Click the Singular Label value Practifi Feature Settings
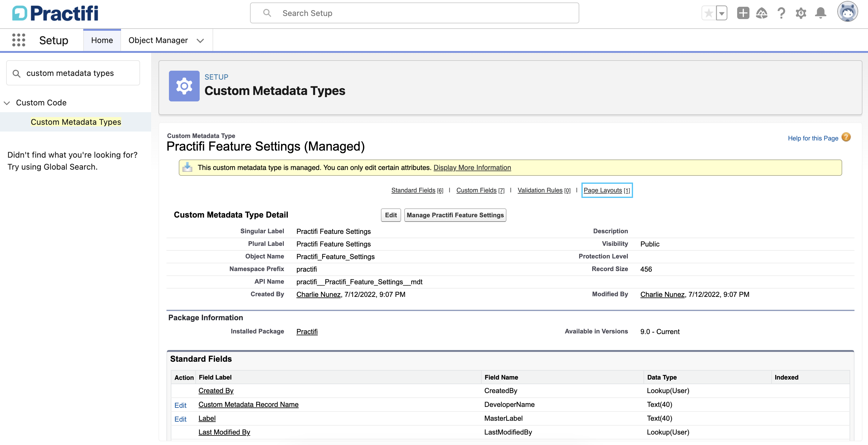Viewport: 868px width, 445px height. (x=333, y=231)
